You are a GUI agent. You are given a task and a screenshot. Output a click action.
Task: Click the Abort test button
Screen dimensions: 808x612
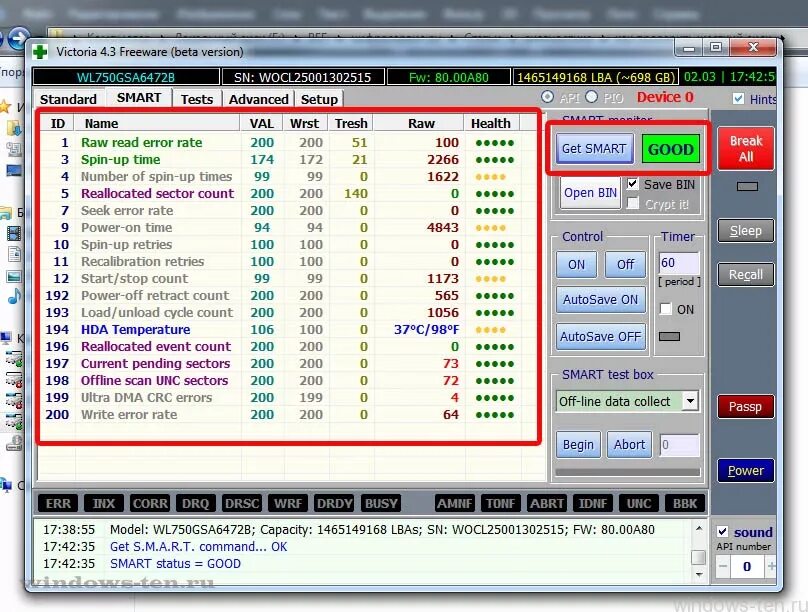[629, 445]
